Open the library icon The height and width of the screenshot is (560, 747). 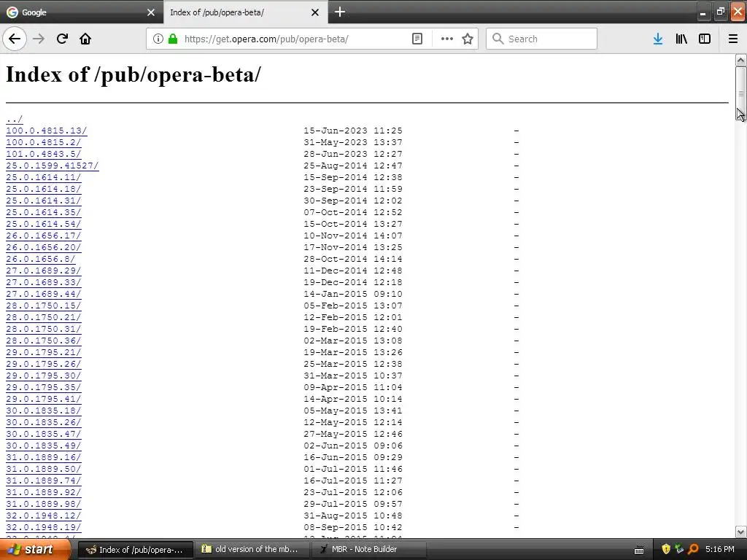click(x=681, y=39)
